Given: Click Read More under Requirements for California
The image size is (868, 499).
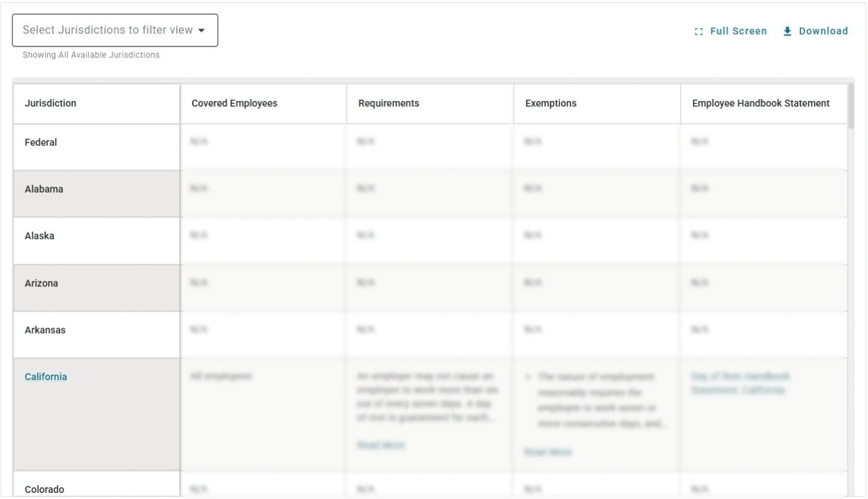Looking at the screenshot, I should (x=381, y=445).
